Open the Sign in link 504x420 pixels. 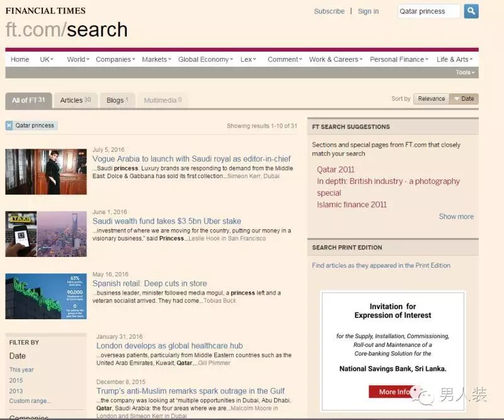(369, 11)
